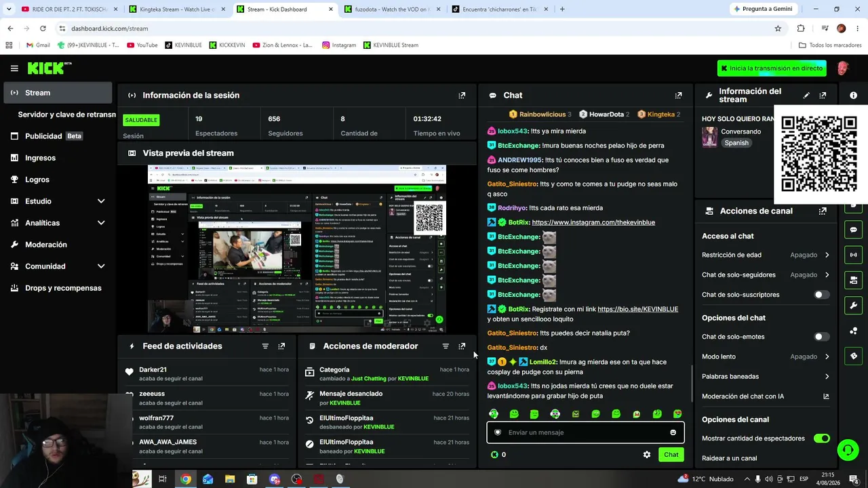Open the bio.site/KEVINBLUE link in chat

point(637,309)
